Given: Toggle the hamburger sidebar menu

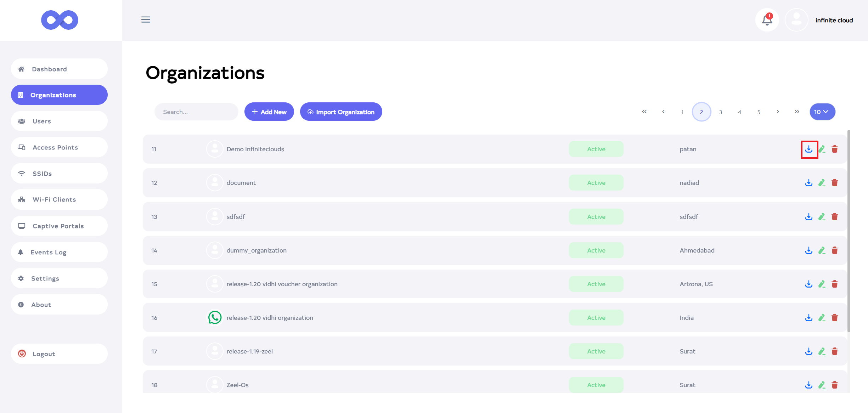Looking at the screenshot, I should pyautogui.click(x=146, y=19).
